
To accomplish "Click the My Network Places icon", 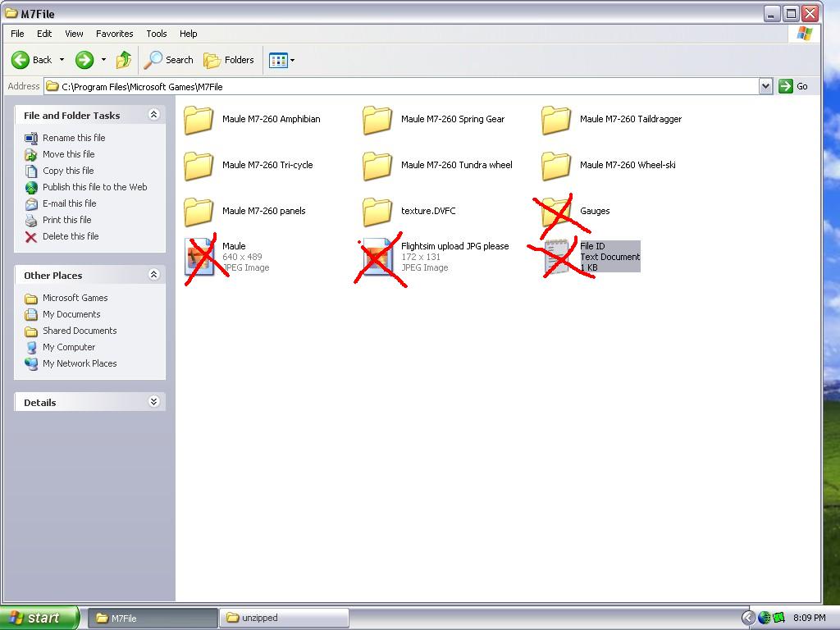I will pos(31,363).
